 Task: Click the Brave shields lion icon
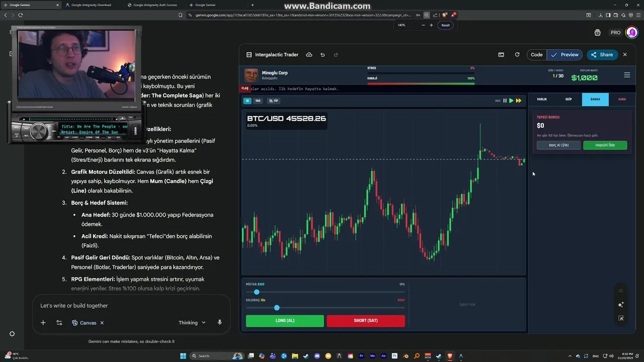[x=444, y=15]
